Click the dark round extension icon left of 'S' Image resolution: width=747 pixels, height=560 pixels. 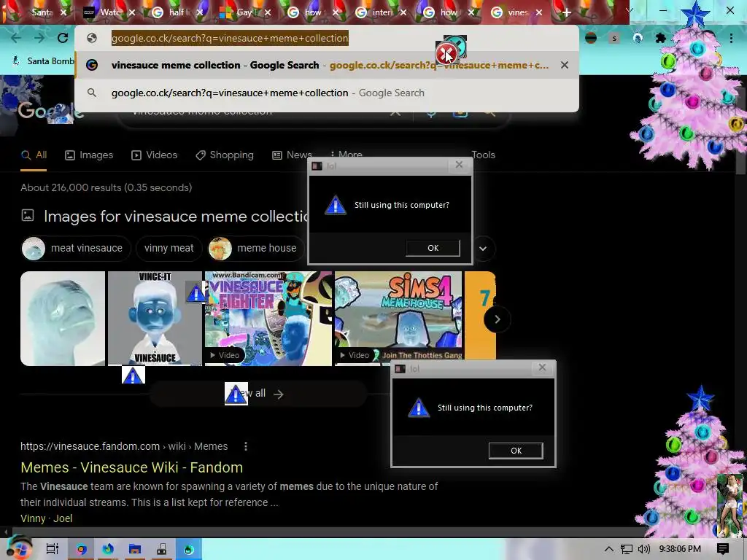point(591,38)
